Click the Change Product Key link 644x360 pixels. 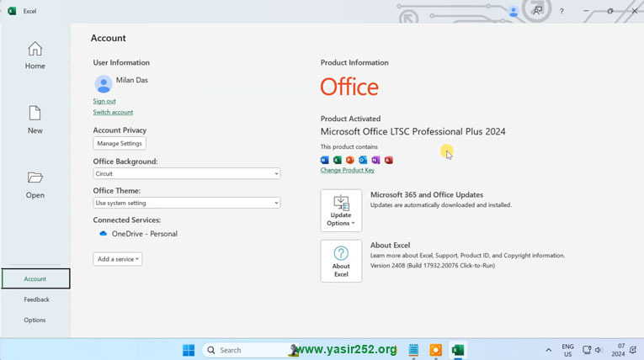[x=348, y=170]
